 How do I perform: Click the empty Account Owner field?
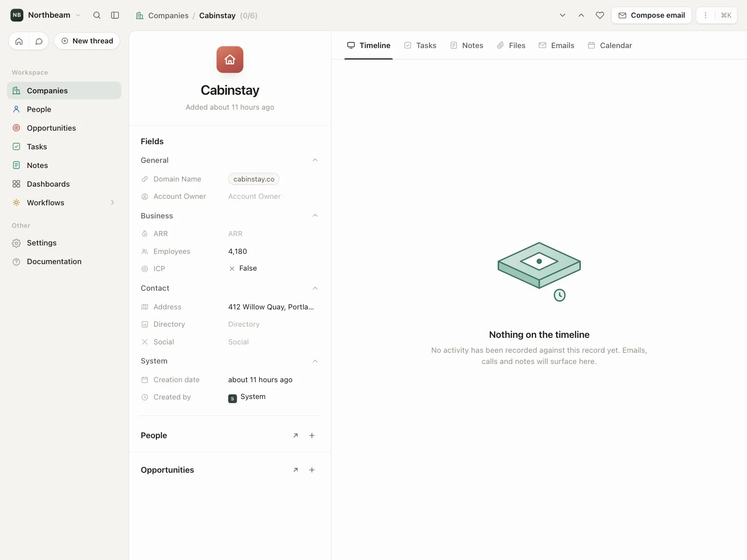[254, 196]
